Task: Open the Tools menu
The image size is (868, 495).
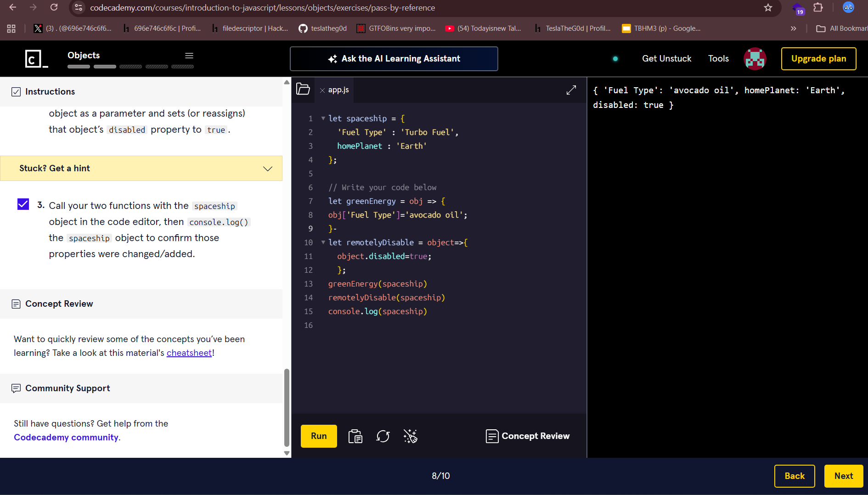Action: tap(718, 59)
